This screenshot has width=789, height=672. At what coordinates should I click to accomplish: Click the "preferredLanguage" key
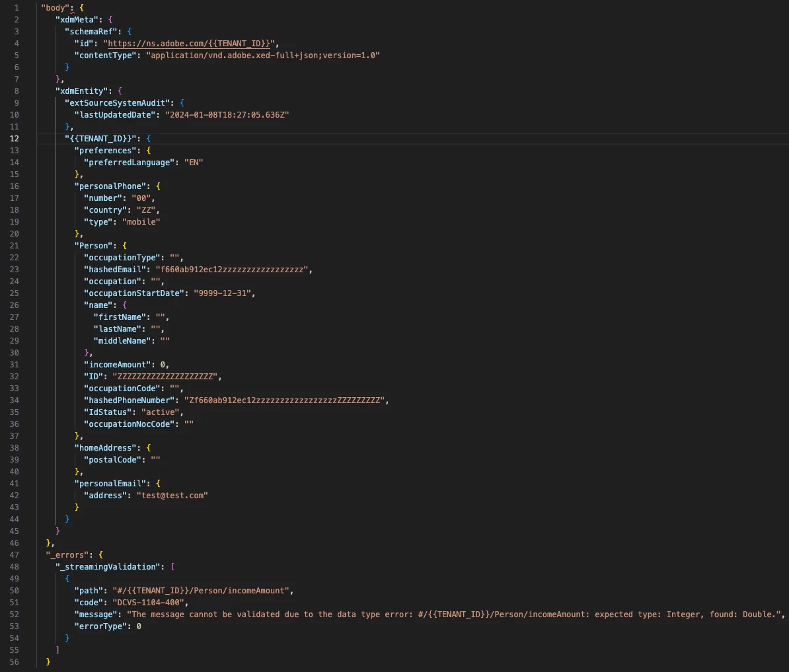pyautogui.click(x=130, y=163)
